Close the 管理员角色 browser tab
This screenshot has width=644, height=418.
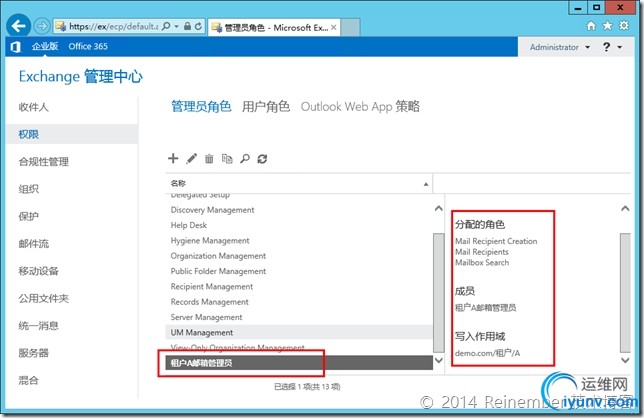click(334, 28)
